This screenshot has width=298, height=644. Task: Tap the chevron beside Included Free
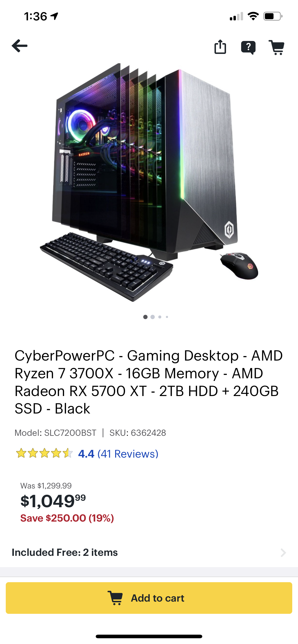(x=283, y=553)
